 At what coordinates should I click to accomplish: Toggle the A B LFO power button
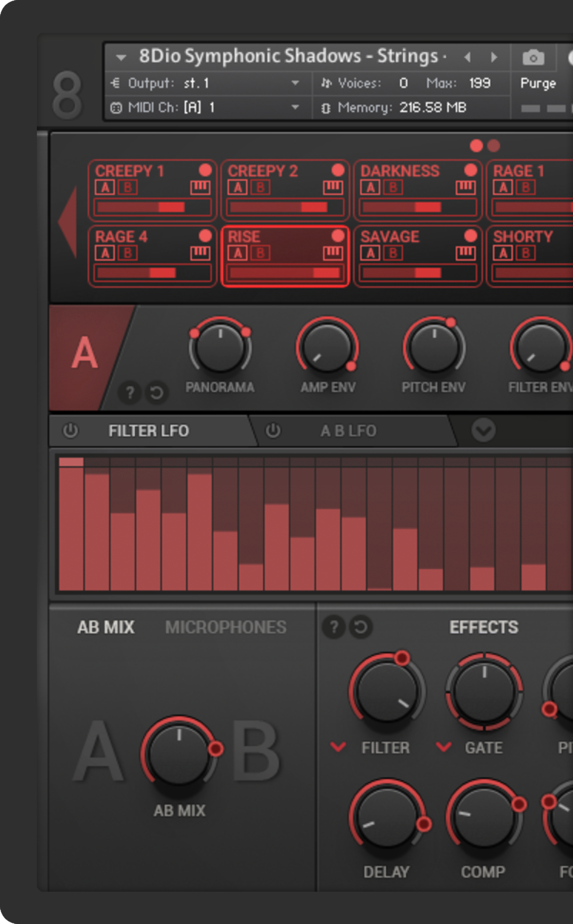(273, 431)
